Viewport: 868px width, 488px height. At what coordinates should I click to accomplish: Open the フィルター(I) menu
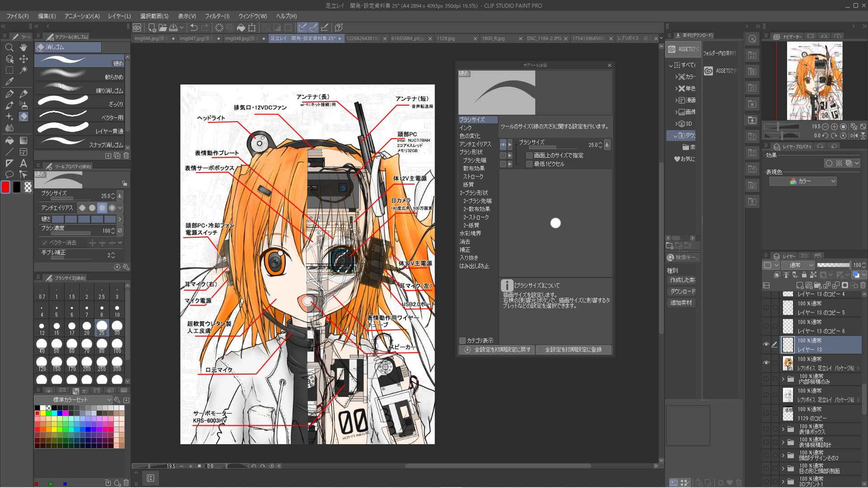pos(217,16)
